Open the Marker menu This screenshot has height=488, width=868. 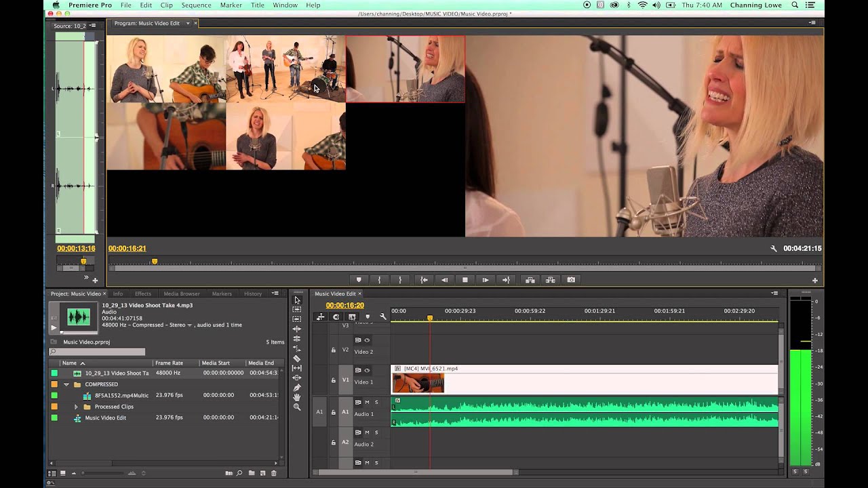pyautogui.click(x=231, y=5)
